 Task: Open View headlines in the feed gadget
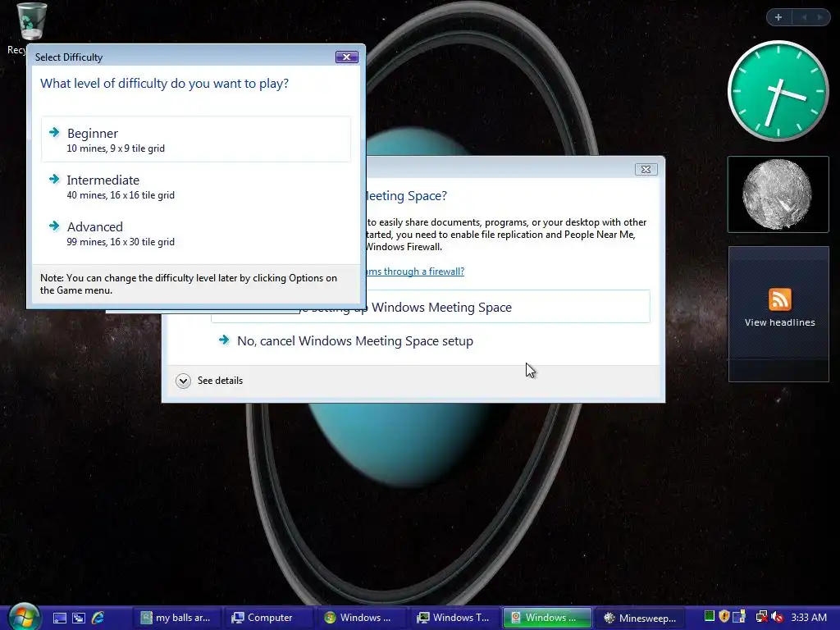(779, 322)
